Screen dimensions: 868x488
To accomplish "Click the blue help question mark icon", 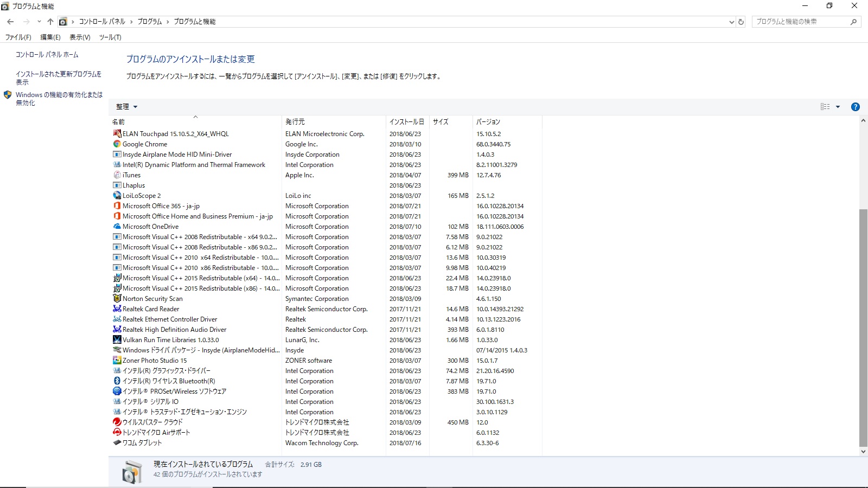I will tap(856, 107).
